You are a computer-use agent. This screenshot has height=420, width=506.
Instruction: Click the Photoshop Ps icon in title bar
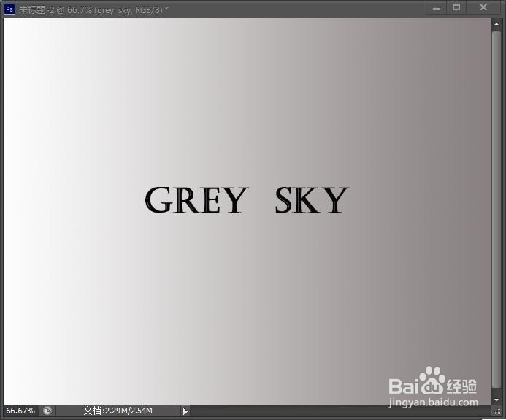tap(9, 9)
